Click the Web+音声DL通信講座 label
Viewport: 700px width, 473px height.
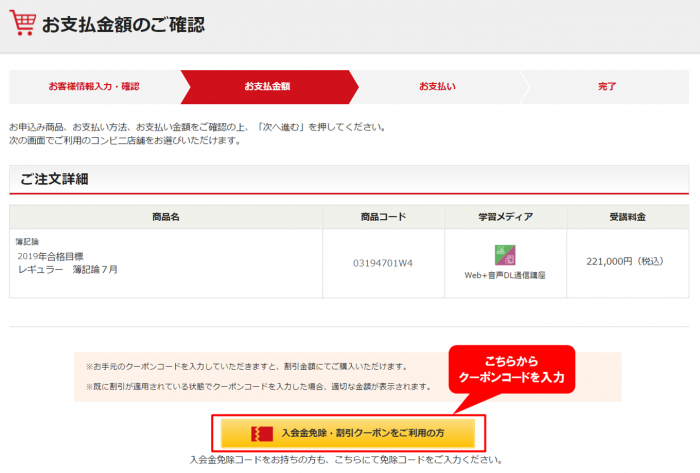504,274
